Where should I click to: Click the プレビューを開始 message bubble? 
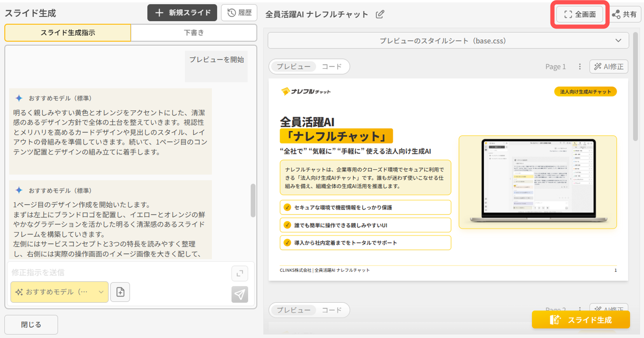[x=216, y=67]
